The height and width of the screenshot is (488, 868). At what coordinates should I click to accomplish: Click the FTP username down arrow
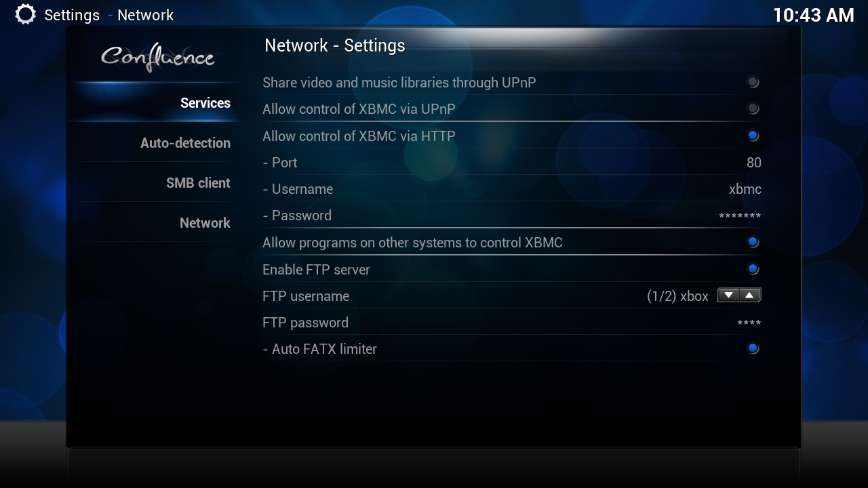click(x=728, y=295)
